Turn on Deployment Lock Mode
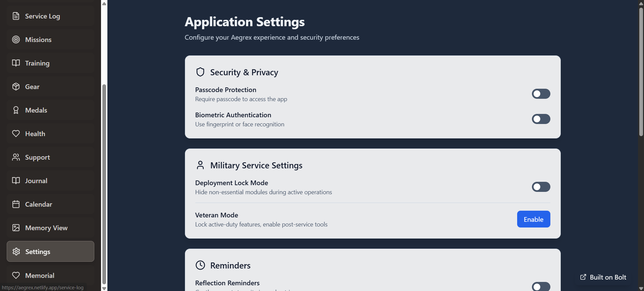The height and width of the screenshot is (291, 644). click(541, 187)
